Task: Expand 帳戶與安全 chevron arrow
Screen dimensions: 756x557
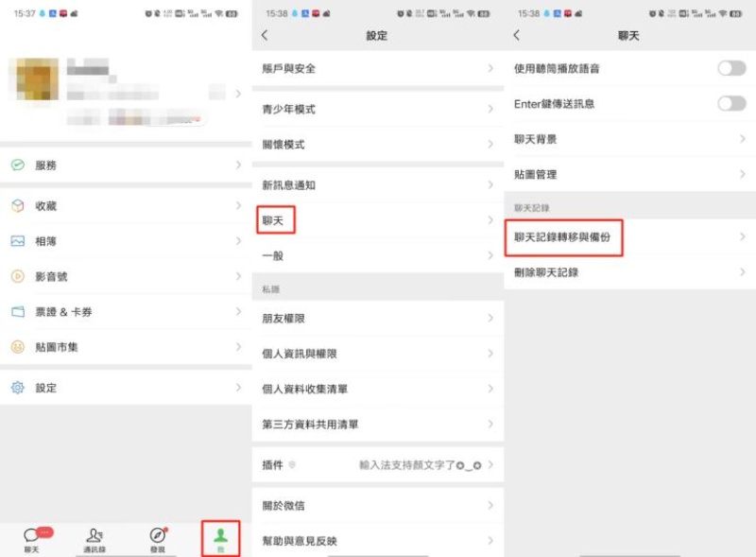Action: [x=490, y=69]
